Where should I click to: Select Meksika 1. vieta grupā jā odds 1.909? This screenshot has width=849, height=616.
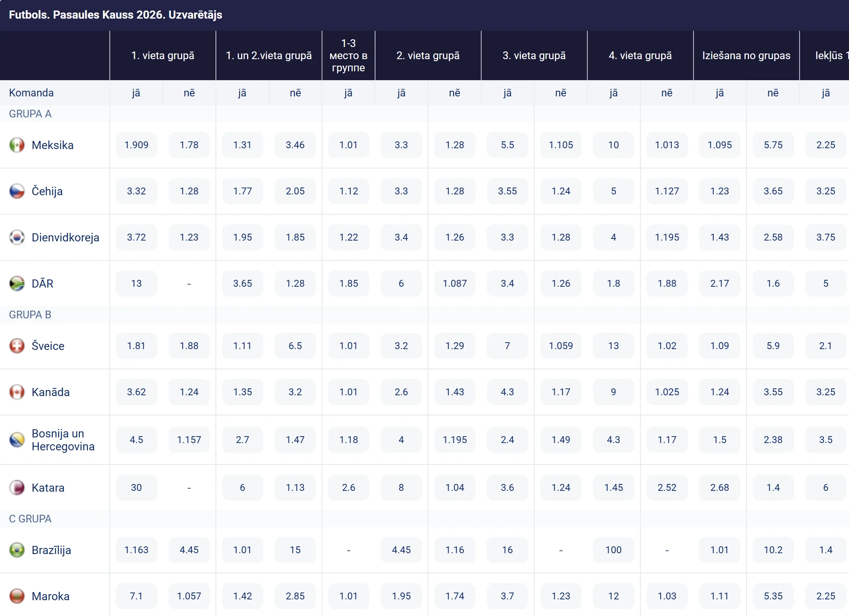pos(137,145)
